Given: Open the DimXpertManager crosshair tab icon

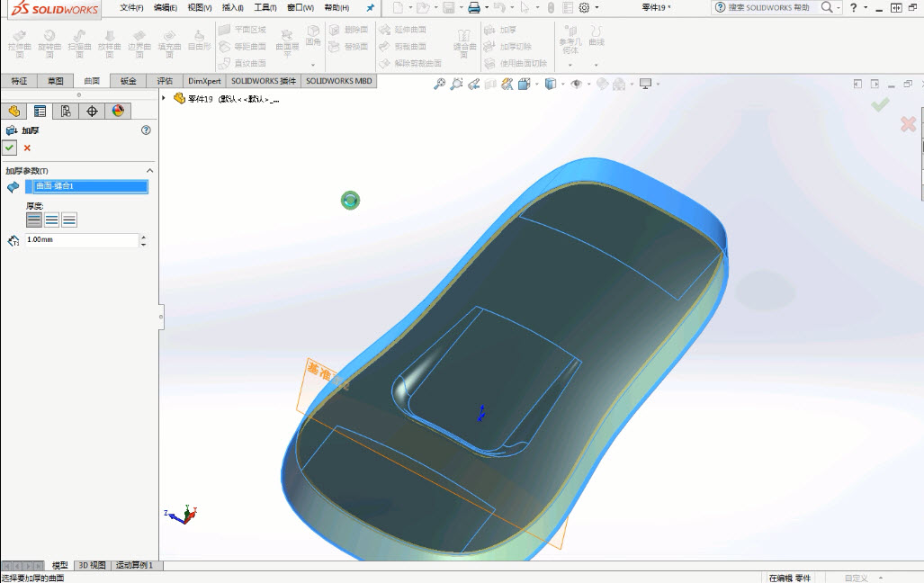Looking at the screenshot, I should (92, 111).
